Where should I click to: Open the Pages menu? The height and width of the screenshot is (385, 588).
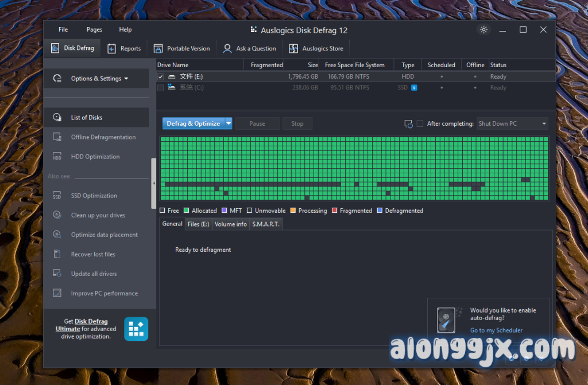[94, 30]
